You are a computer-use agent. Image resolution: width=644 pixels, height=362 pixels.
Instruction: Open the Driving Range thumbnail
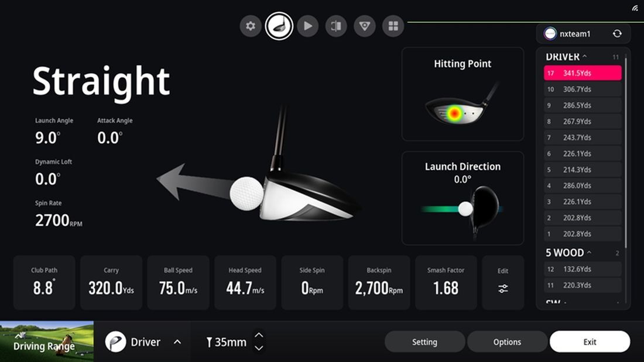(47, 342)
